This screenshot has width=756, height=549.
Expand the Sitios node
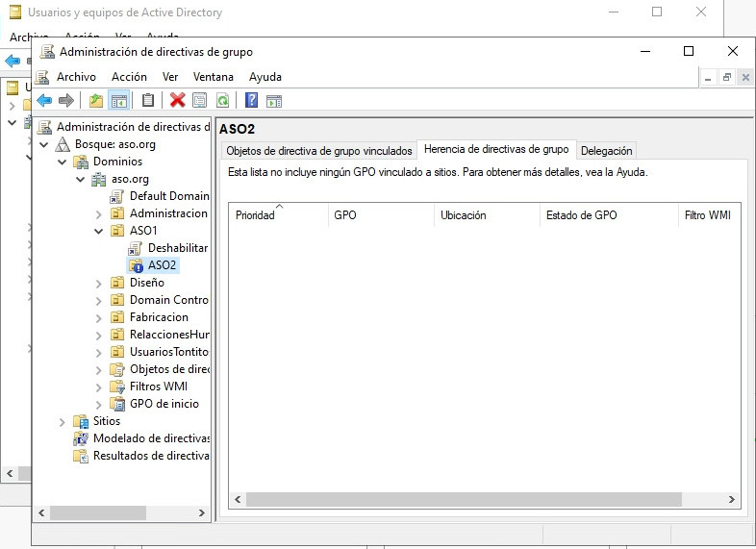63,421
